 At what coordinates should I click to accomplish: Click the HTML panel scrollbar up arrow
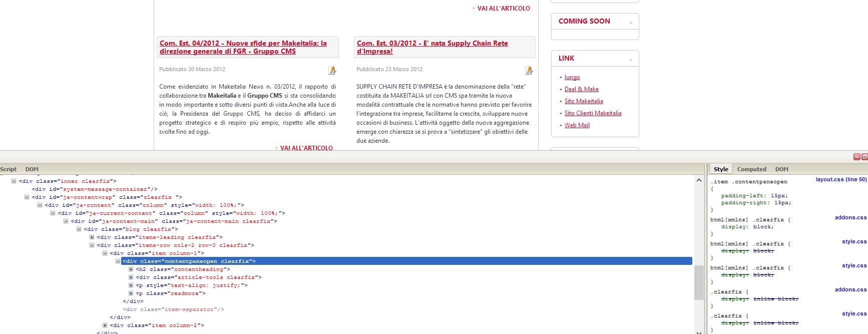(x=699, y=180)
